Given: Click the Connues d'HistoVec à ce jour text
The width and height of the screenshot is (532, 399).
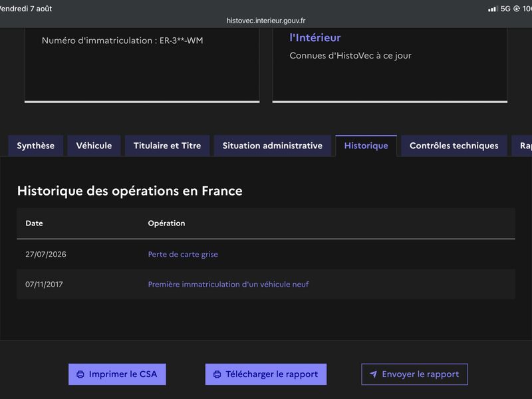Looking at the screenshot, I should 350,56.
